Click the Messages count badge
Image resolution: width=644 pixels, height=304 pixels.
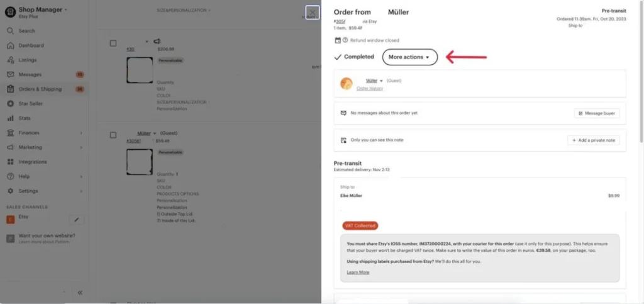[80, 74]
